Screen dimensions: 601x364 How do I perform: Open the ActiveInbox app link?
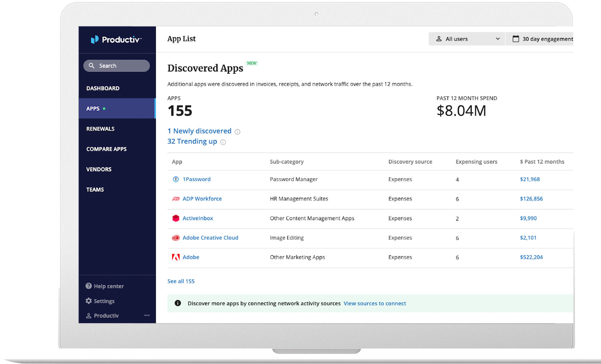coord(198,218)
